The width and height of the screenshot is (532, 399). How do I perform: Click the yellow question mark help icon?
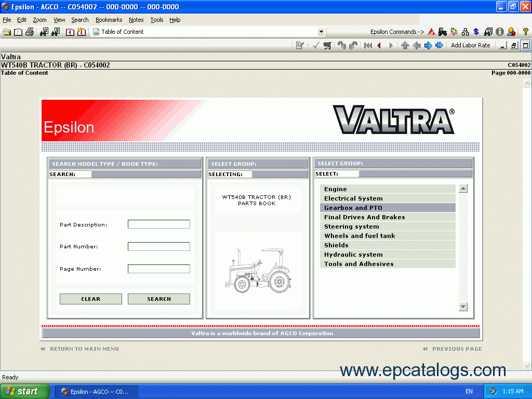(526, 32)
